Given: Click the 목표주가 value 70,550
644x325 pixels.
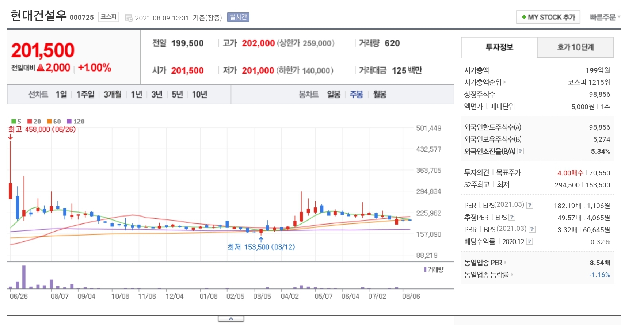Looking at the screenshot, I should (599, 173).
